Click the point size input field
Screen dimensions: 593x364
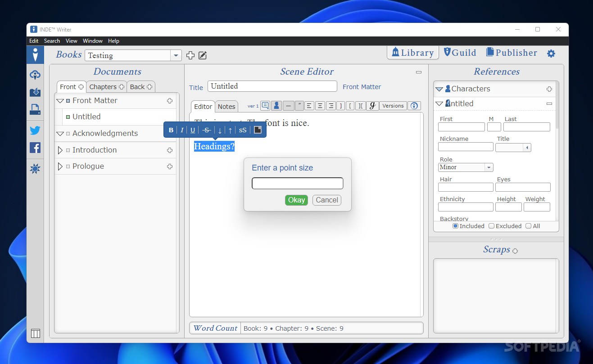point(297,183)
